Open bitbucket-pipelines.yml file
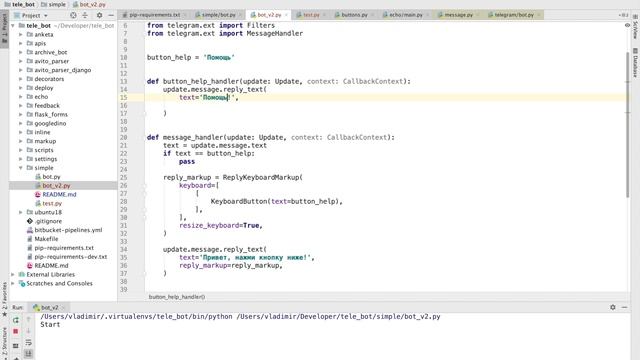 click(x=68, y=230)
